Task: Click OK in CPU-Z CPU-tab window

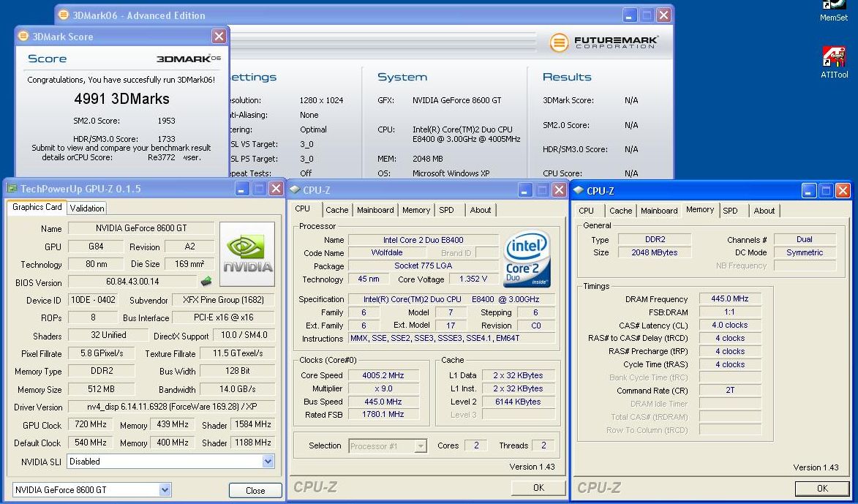Action: point(538,487)
